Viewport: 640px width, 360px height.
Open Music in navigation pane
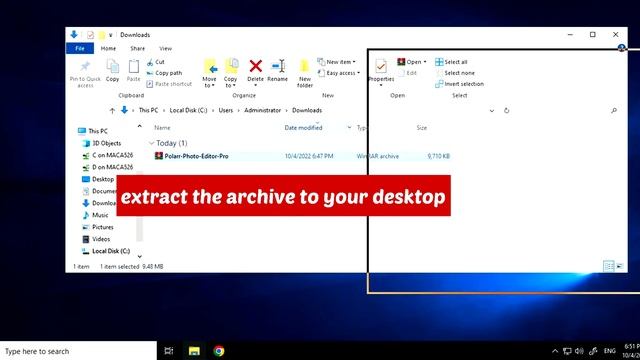(x=96, y=215)
